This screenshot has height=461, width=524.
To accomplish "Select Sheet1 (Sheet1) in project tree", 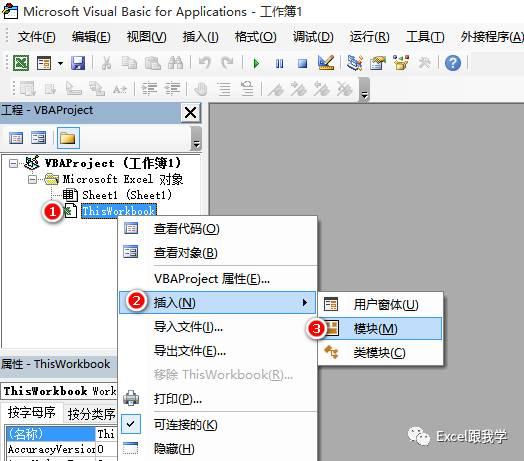I will click(x=127, y=195).
